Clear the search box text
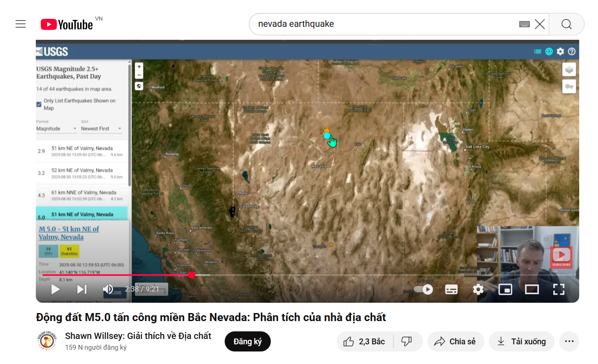598x364 pixels. coord(540,24)
